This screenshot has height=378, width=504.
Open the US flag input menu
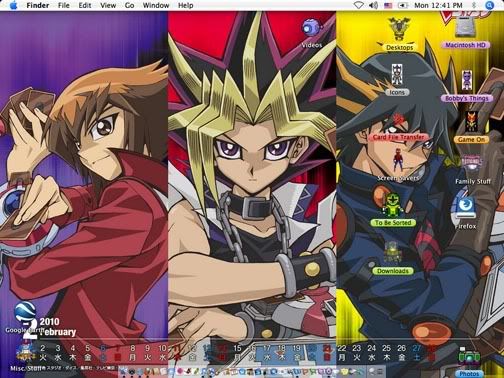click(x=388, y=5)
